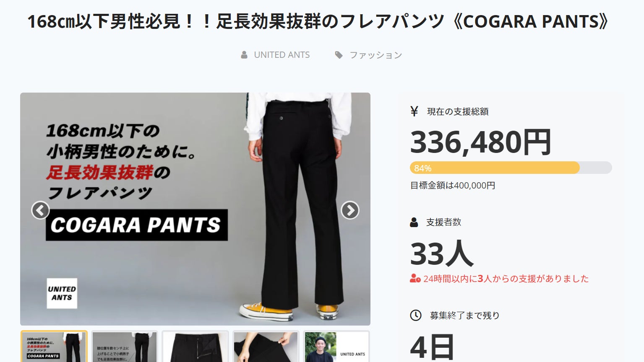This screenshot has width=644, height=362.
Task: Click the red supporter icon beside 24時間以内
Action: click(415, 278)
